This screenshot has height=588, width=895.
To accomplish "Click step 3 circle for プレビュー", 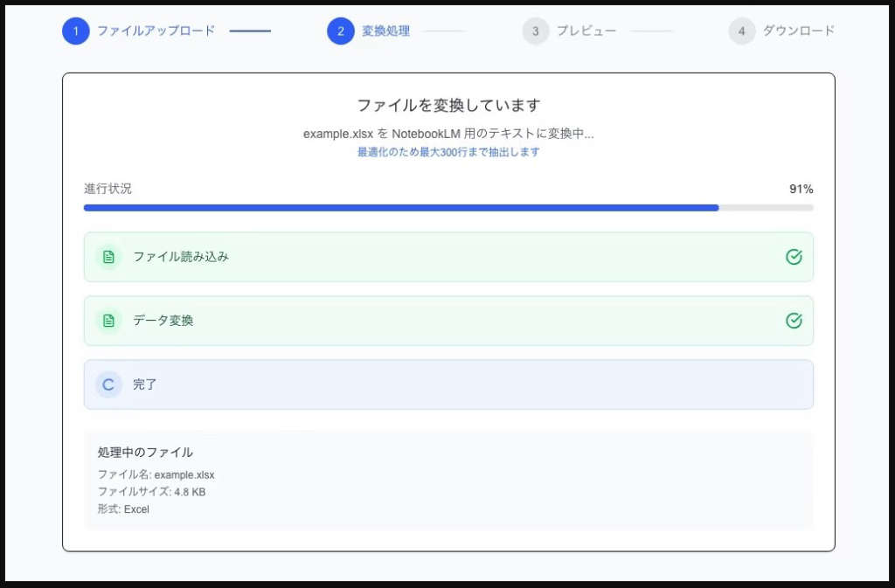I will click(x=536, y=31).
